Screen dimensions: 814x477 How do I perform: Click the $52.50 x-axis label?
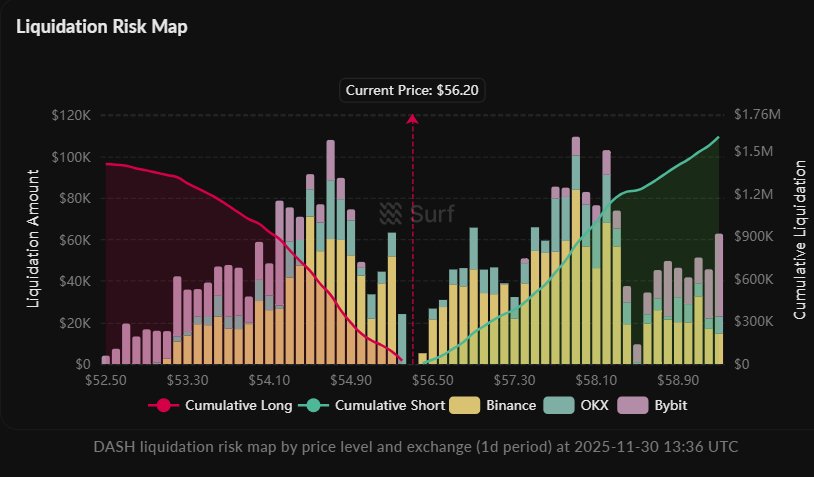click(x=106, y=381)
